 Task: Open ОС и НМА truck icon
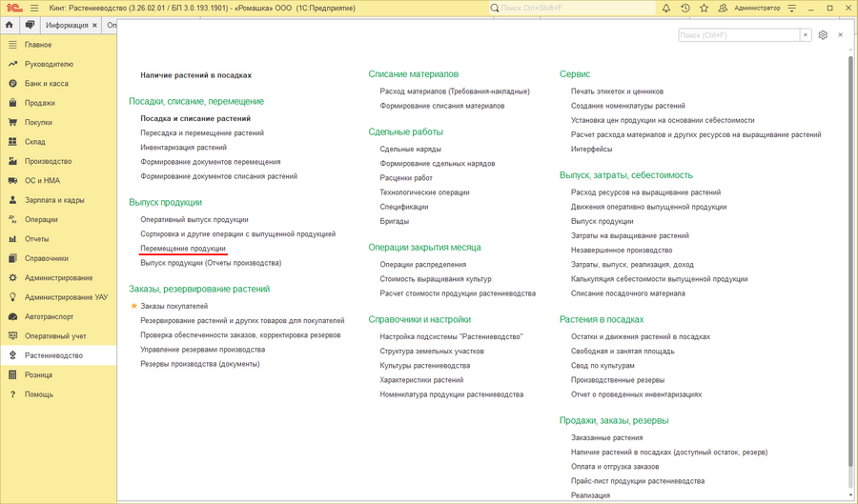coord(12,180)
